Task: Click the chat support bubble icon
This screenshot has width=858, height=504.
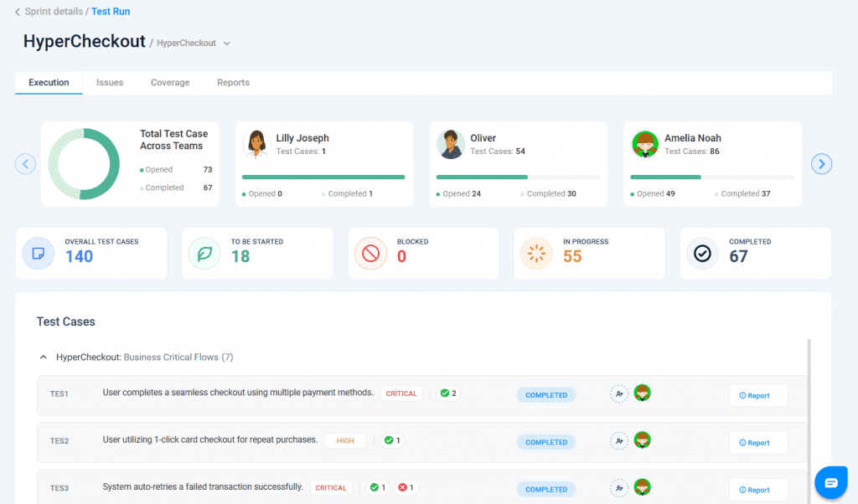Action: 830,483
